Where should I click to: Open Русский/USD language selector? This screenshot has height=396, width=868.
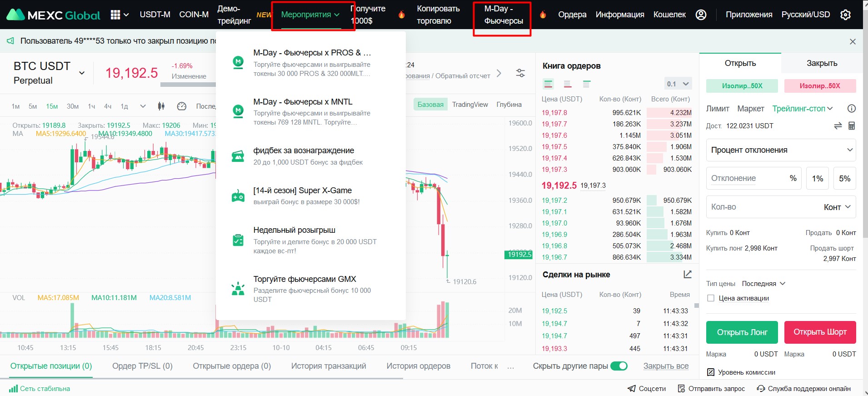[805, 15]
